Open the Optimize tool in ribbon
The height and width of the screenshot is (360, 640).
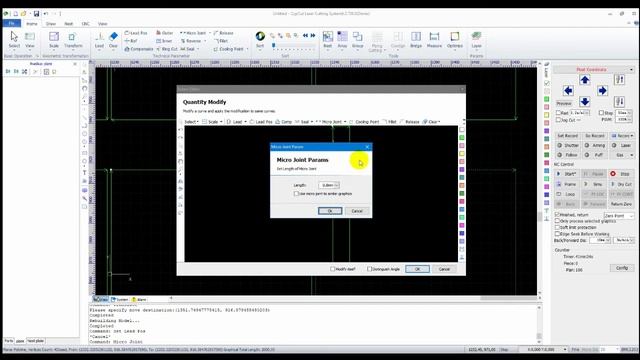(x=455, y=40)
